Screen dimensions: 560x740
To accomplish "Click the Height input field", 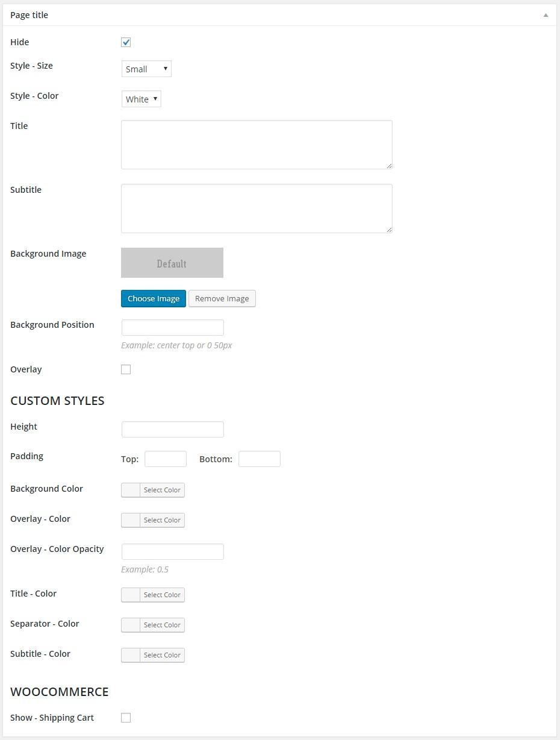I will click(x=173, y=429).
